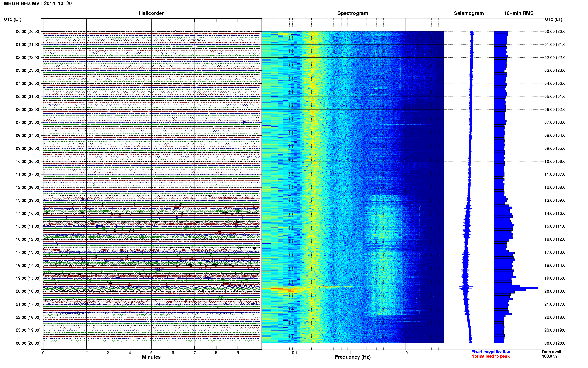Viewport: 588px width, 368px height.
Task: Click the 10 tick label on frequency axis
Action: (405, 353)
